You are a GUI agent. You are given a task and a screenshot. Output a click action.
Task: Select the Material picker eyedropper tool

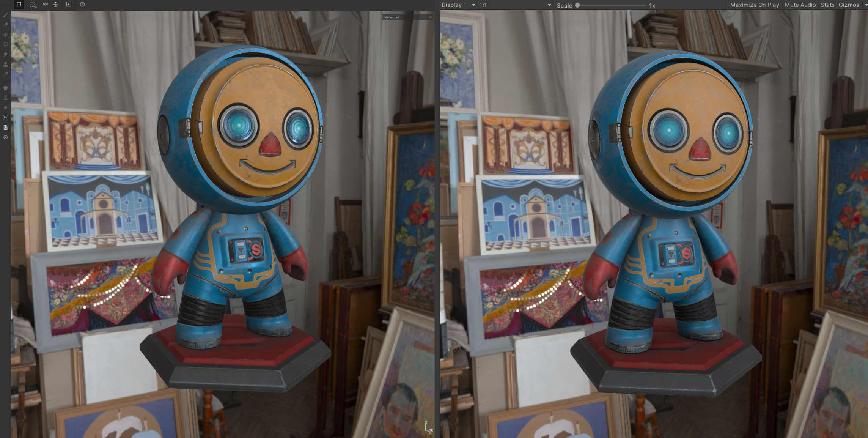5,74
